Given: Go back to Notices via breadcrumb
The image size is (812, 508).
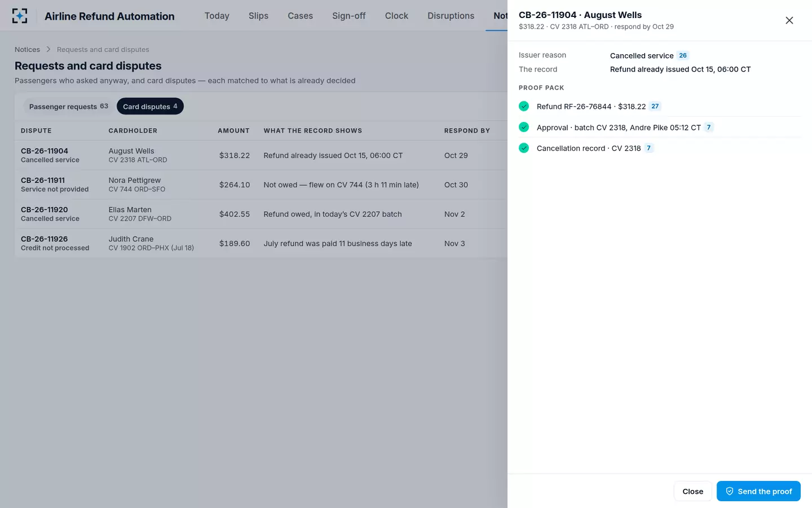Looking at the screenshot, I should tap(27, 50).
